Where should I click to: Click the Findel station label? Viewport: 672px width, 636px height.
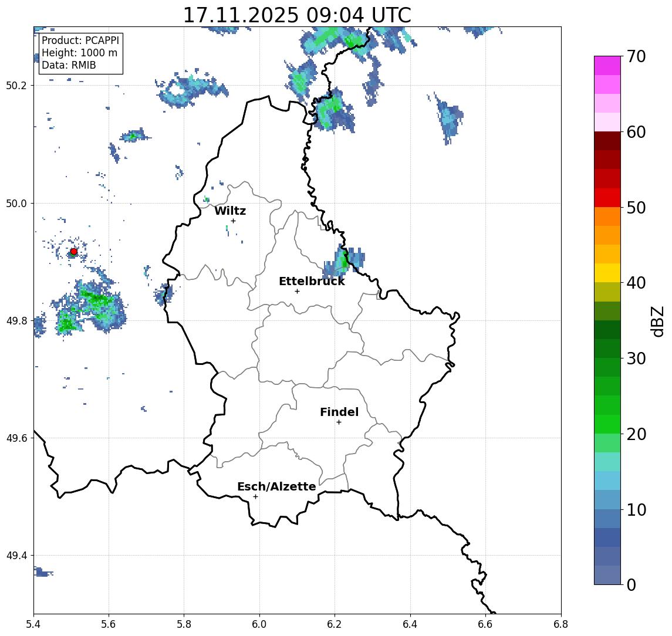click(x=339, y=412)
